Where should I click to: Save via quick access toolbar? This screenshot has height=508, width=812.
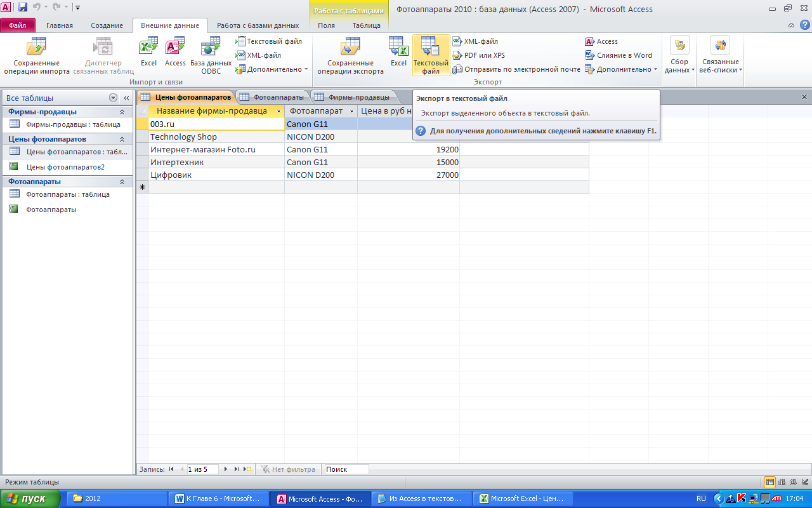click(x=23, y=8)
